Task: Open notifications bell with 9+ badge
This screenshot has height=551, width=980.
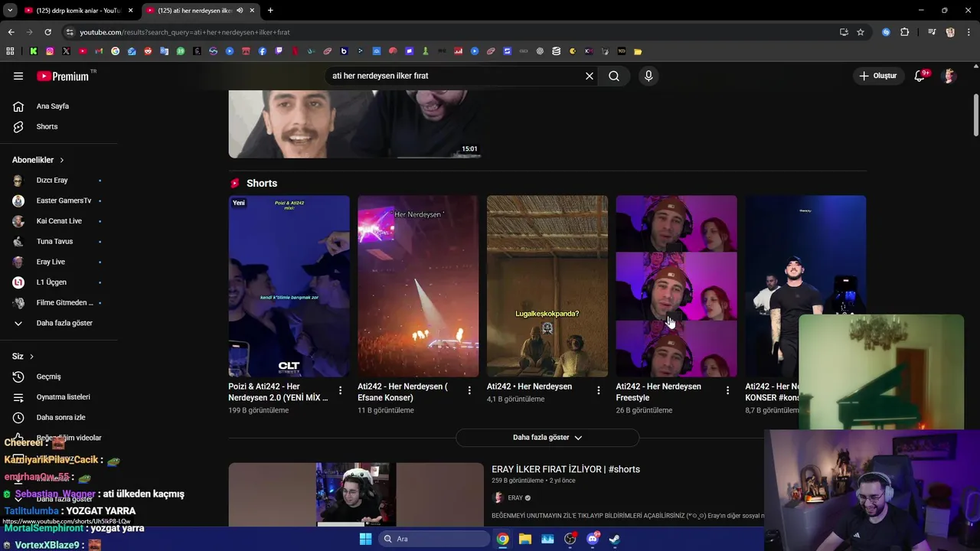Action: click(x=920, y=76)
